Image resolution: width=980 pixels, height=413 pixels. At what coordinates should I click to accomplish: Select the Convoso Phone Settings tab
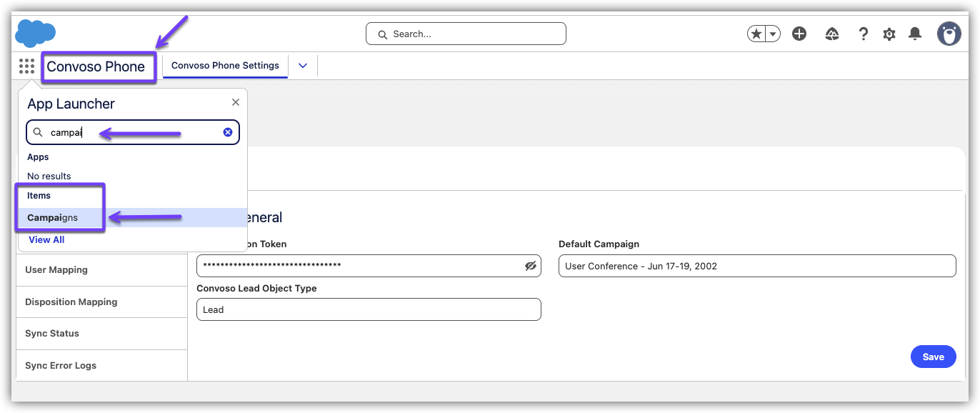click(x=225, y=66)
